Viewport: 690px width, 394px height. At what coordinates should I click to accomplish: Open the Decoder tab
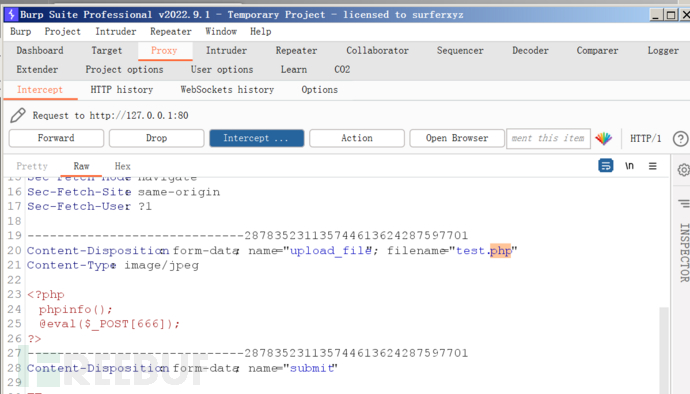(x=530, y=51)
